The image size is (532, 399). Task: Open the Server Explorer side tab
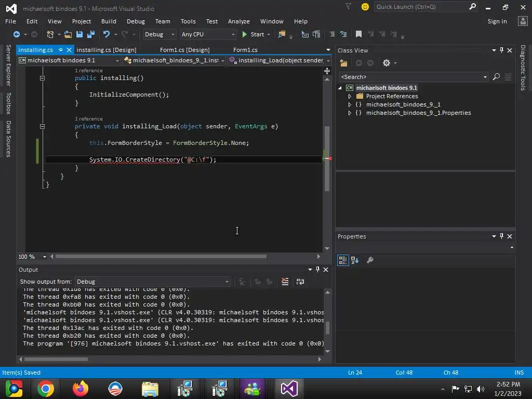point(8,65)
